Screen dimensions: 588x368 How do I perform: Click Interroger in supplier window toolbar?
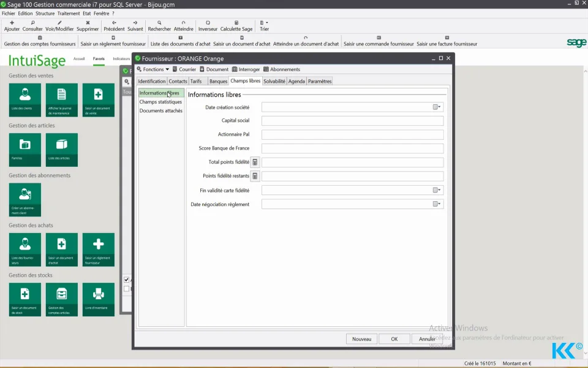246,69
